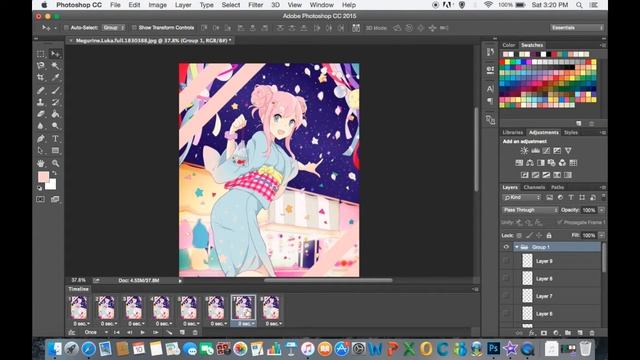The image size is (640, 360).
Task: Show Layer 9 with its visibility box
Action: (x=506, y=261)
